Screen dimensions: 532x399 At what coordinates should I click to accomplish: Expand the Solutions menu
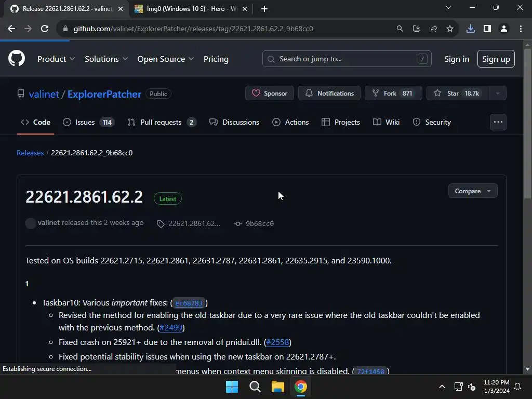[x=106, y=59]
